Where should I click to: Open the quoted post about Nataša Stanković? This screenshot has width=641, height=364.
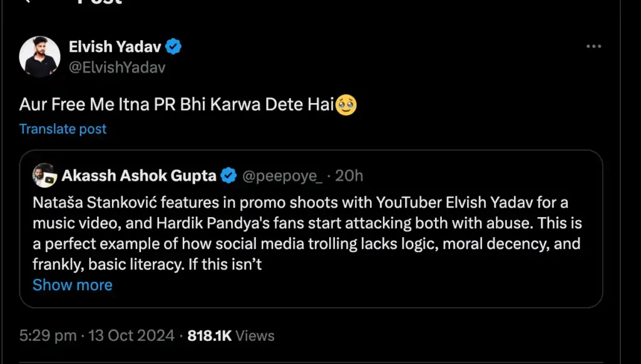pos(307,233)
